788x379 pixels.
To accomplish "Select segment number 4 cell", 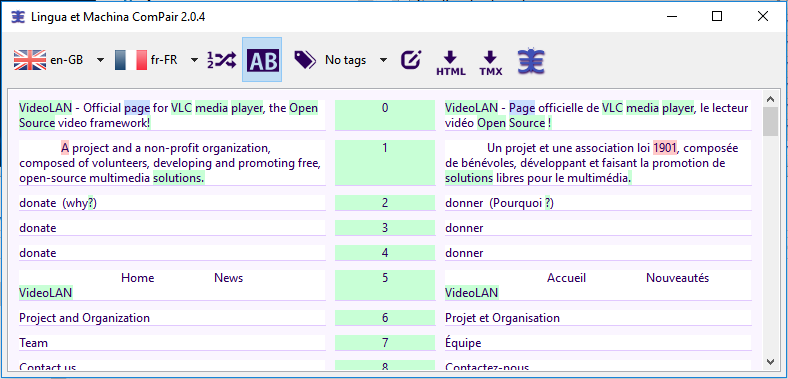I will coord(385,253).
